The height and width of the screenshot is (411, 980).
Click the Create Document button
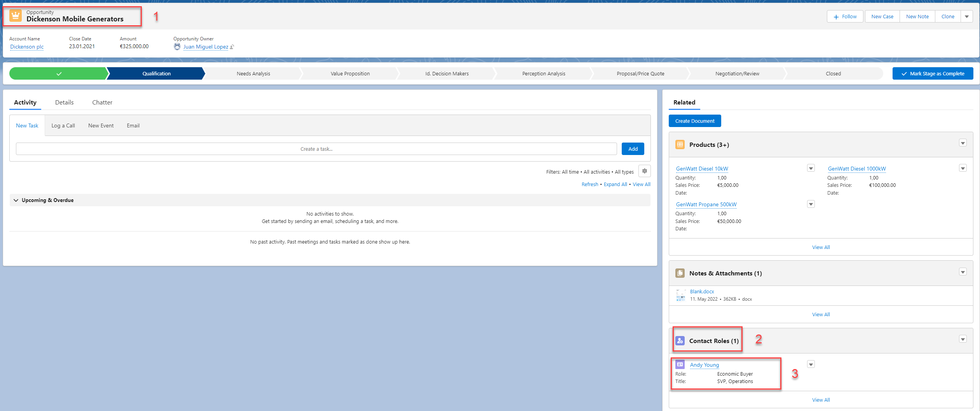pyautogui.click(x=695, y=121)
